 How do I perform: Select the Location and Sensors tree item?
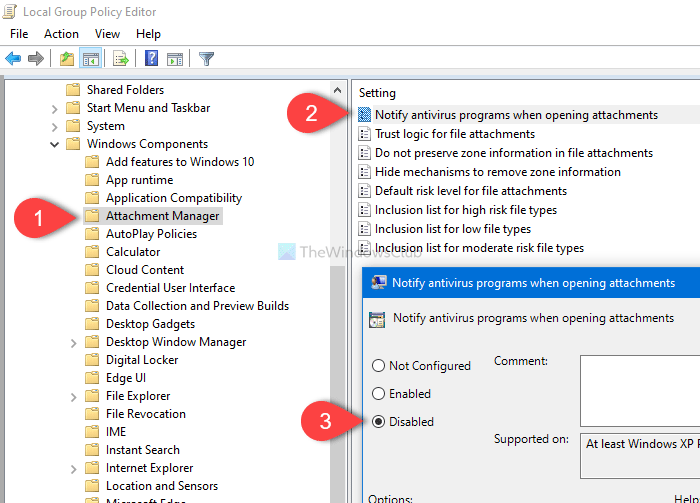tap(162, 486)
